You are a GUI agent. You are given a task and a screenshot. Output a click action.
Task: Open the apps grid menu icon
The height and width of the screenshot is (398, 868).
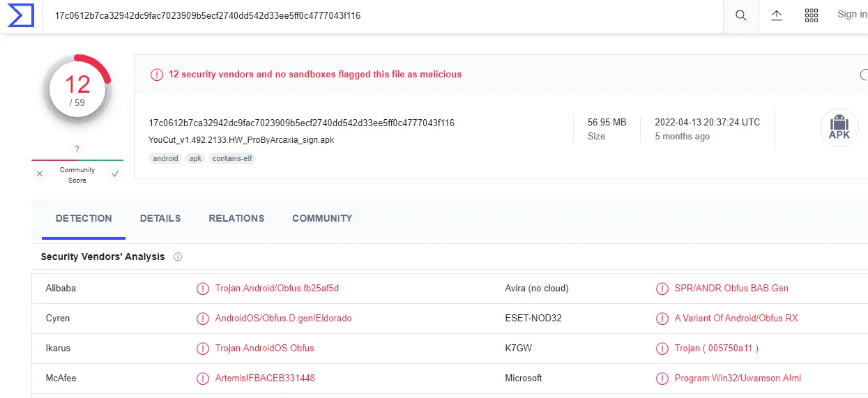812,15
